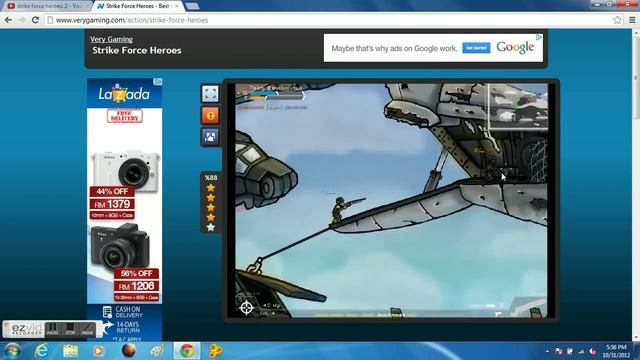
Task: Click the AdChoices icon on Lazada ad
Action: (x=158, y=82)
